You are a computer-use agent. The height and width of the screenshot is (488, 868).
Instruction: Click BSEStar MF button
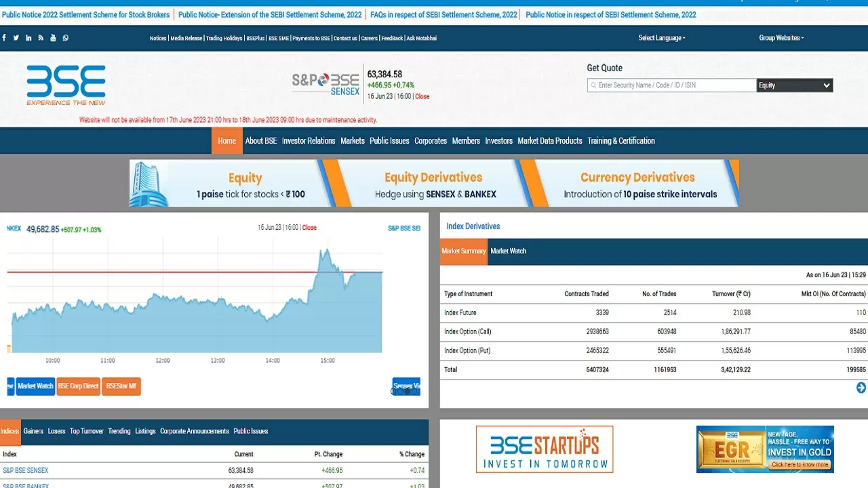[121, 386]
